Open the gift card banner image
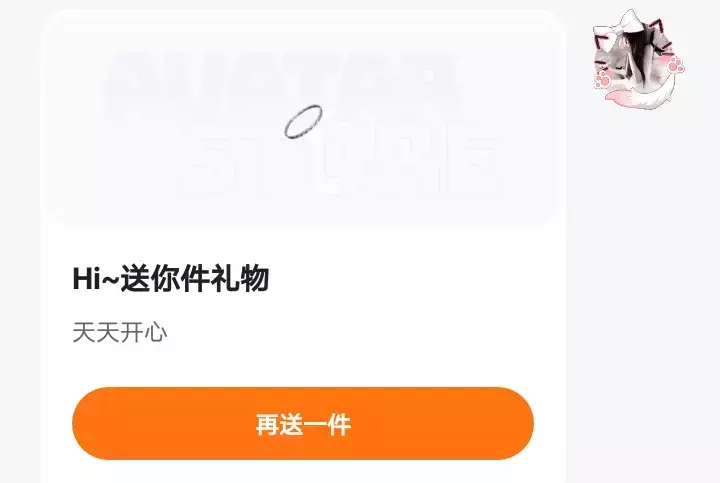This screenshot has width=720, height=483. [303, 118]
